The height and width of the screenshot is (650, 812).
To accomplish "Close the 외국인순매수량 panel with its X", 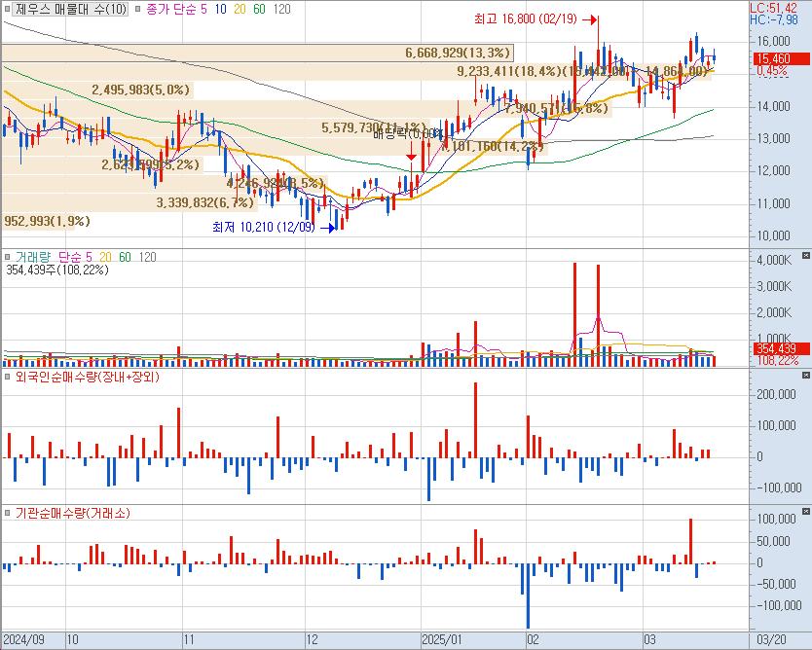I will pos(804,377).
